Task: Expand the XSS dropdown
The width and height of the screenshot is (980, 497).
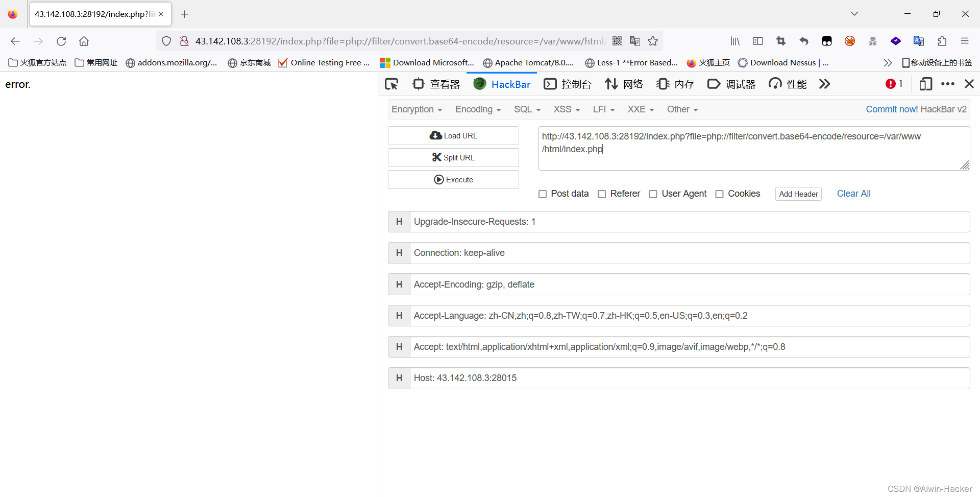Action: (x=567, y=109)
